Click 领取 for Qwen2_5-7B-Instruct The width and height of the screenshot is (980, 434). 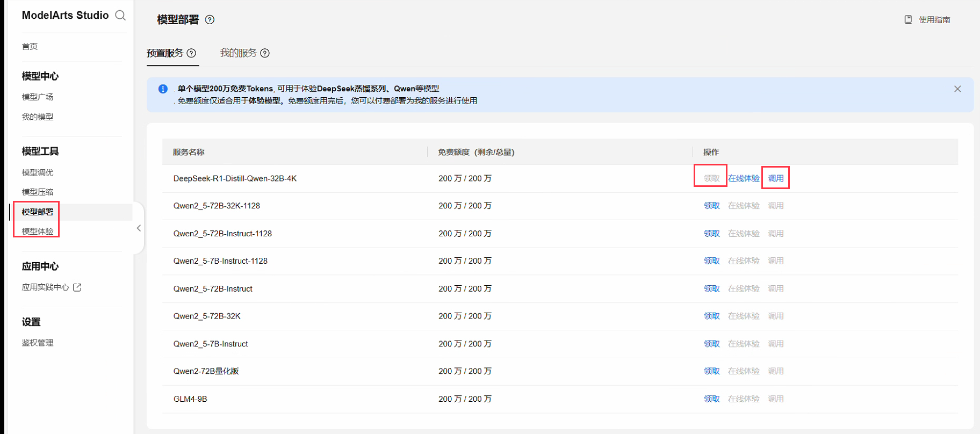pos(712,344)
